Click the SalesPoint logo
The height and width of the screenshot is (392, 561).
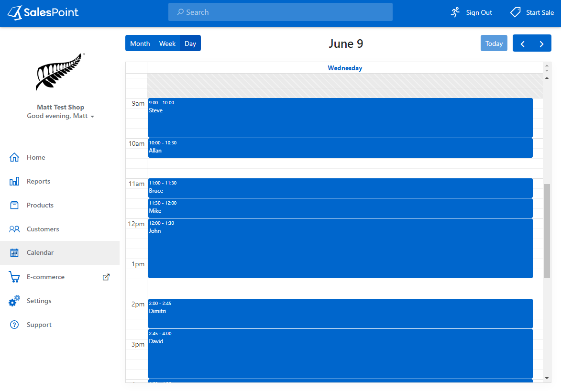coord(43,13)
